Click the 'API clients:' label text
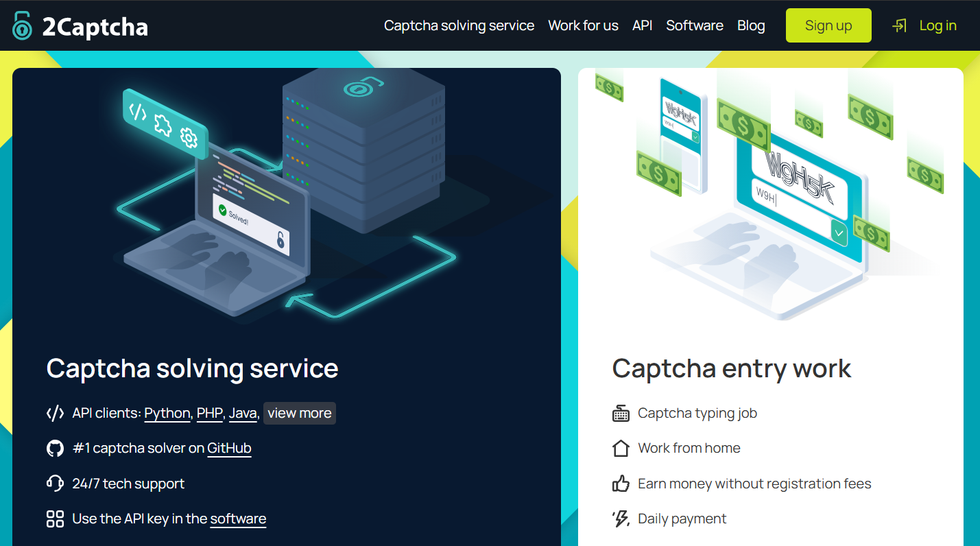The height and width of the screenshot is (546, 980). click(106, 413)
